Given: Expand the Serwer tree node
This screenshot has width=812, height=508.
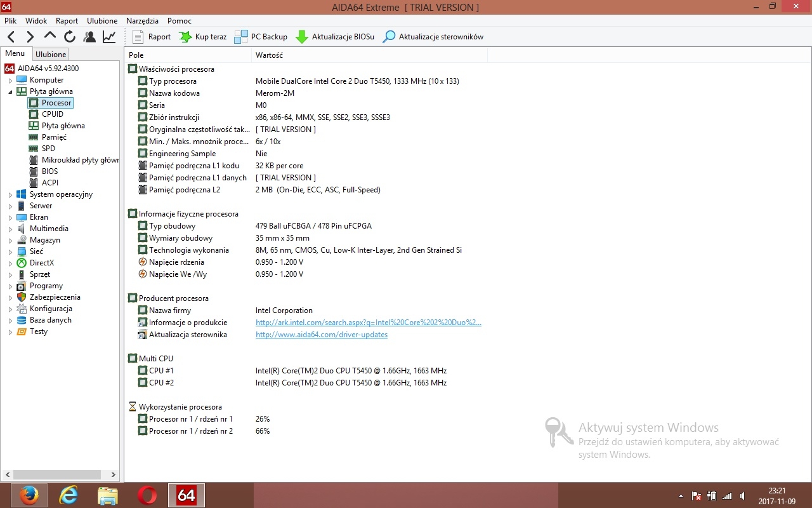Looking at the screenshot, I should [x=10, y=206].
